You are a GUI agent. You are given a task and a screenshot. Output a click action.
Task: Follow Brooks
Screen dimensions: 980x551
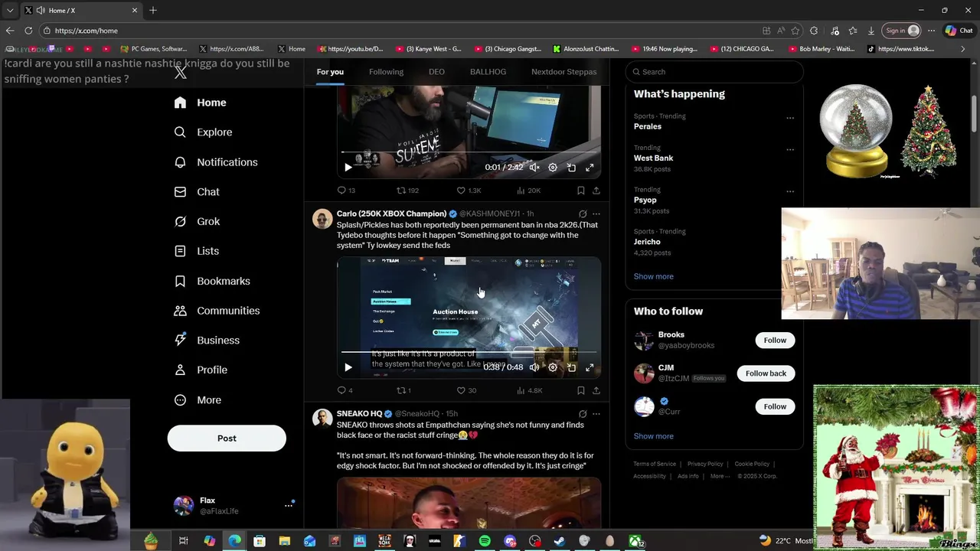point(775,341)
